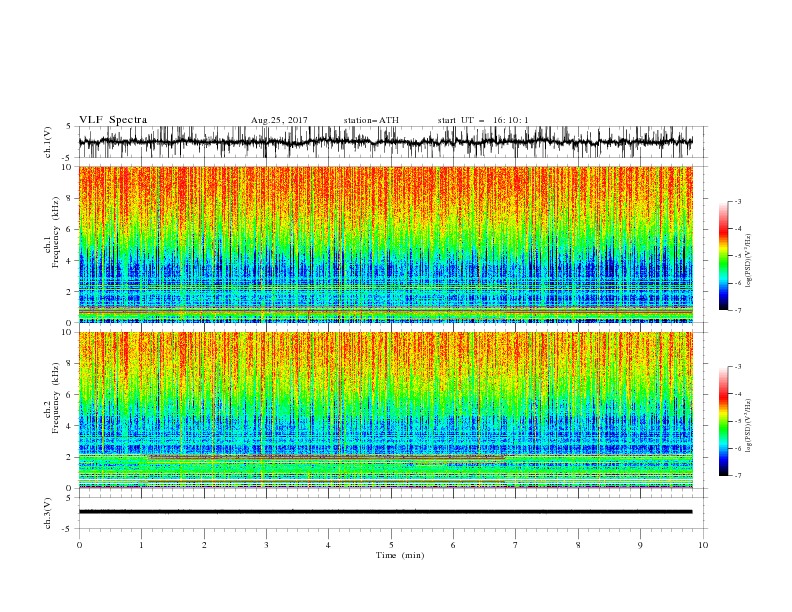Click the "-7" tick on ch.2 colorbar
The height and width of the screenshot is (612, 792).
tap(737, 476)
